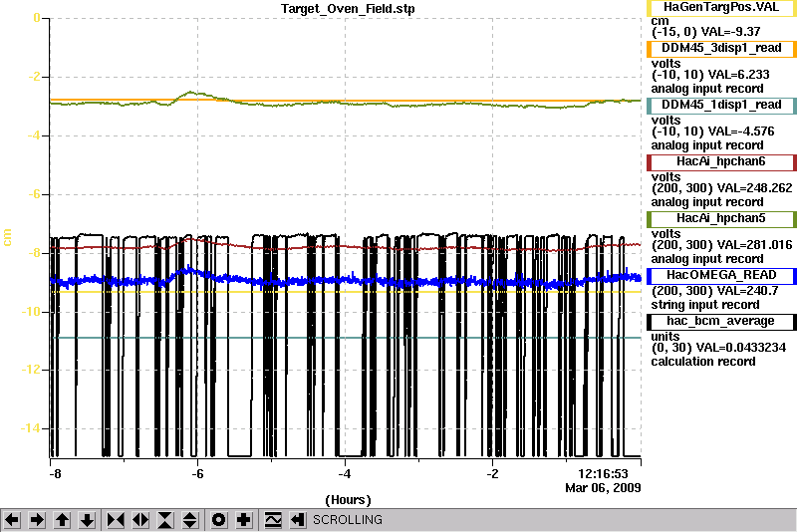
Task: Click the horizontal zoom-in bowtie icon
Action: click(116, 520)
